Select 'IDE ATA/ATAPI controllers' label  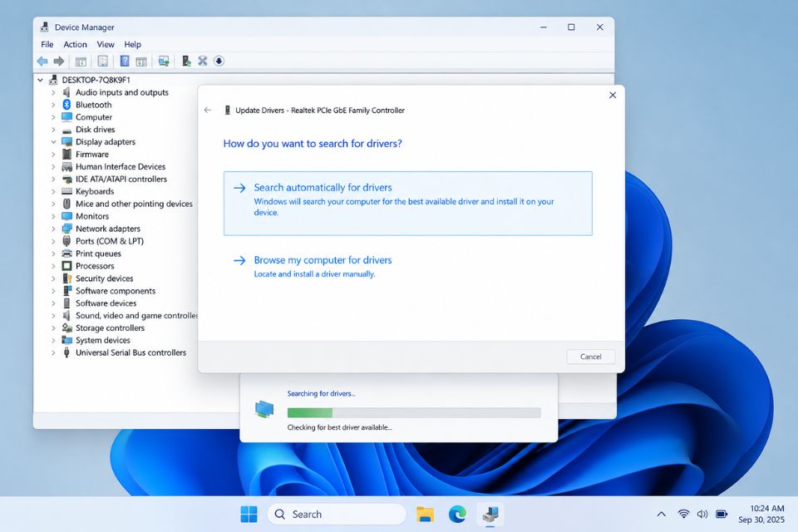(x=121, y=179)
